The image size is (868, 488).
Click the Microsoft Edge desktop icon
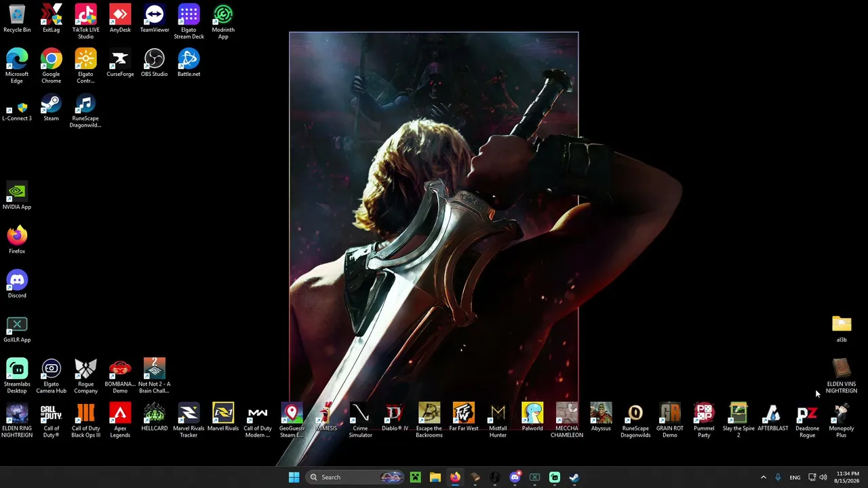pos(17,66)
